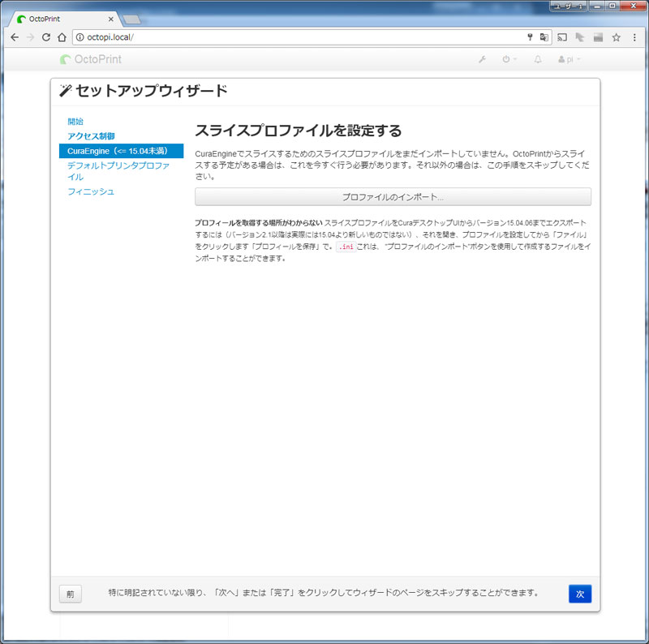Click the OctoPrint notification bell

(x=538, y=59)
